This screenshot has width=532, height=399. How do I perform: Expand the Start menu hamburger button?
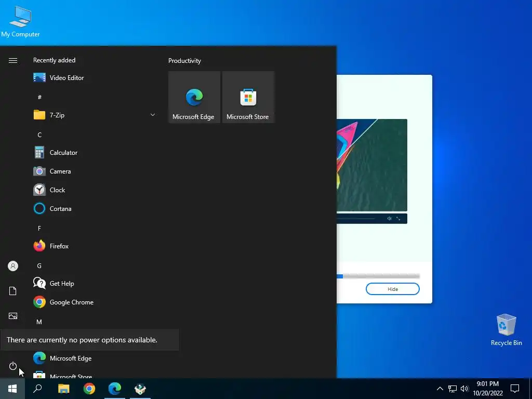coord(13,60)
